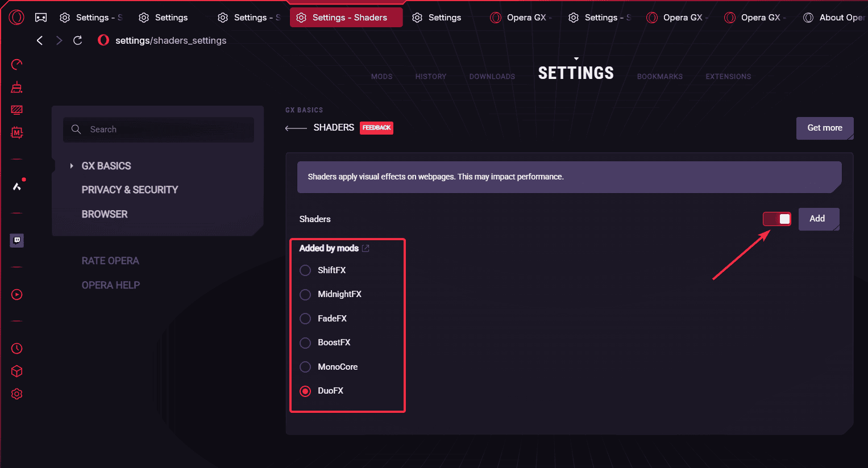Open the settings gear icon in sidebar
Image resolution: width=868 pixels, height=468 pixels.
[17, 394]
